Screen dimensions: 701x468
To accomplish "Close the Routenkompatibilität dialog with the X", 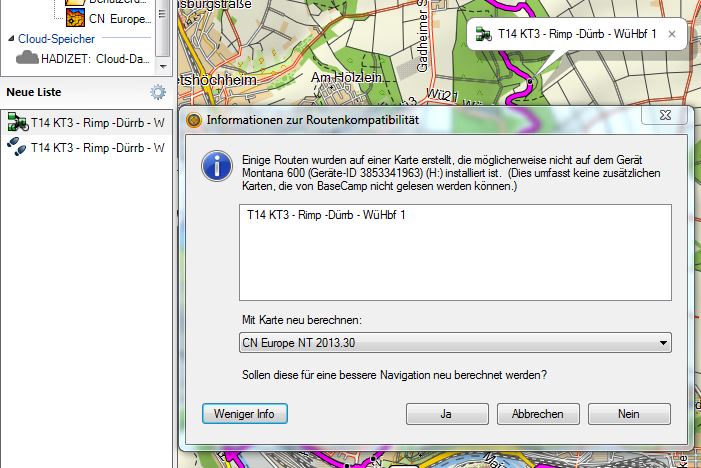I will 665,119.
